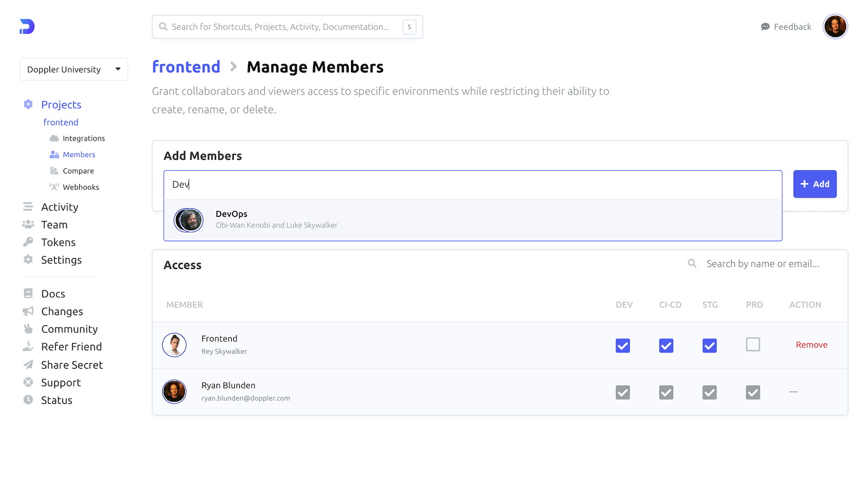Viewport: 868px width, 488px height.
Task: Click the Add Members input containing Dev
Action: pos(473,185)
